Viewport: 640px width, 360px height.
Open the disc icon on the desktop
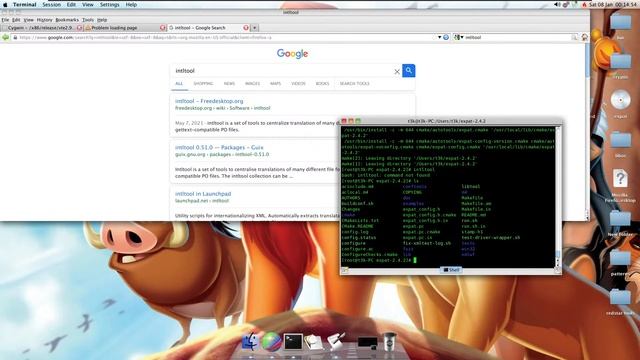[620, 100]
